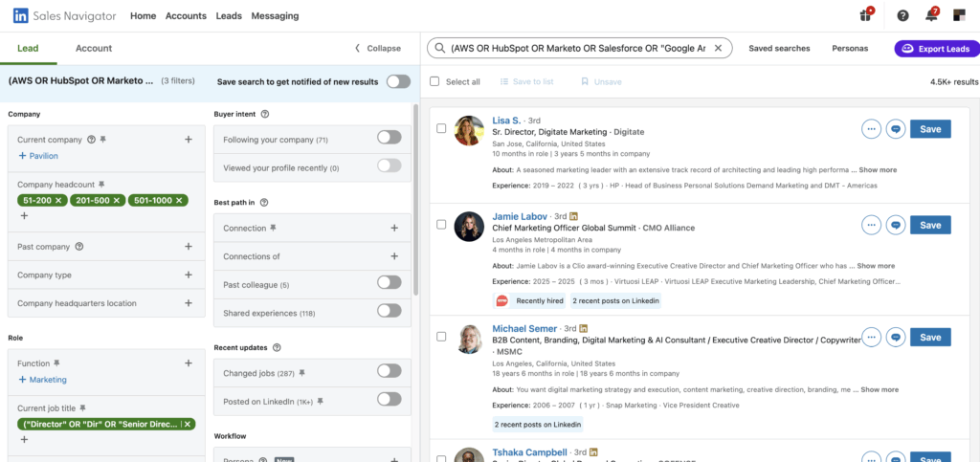The width and height of the screenshot is (980, 462).
Task: Enable the Posted on LinkedIn toggle
Action: pyautogui.click(x=390, y=399)
